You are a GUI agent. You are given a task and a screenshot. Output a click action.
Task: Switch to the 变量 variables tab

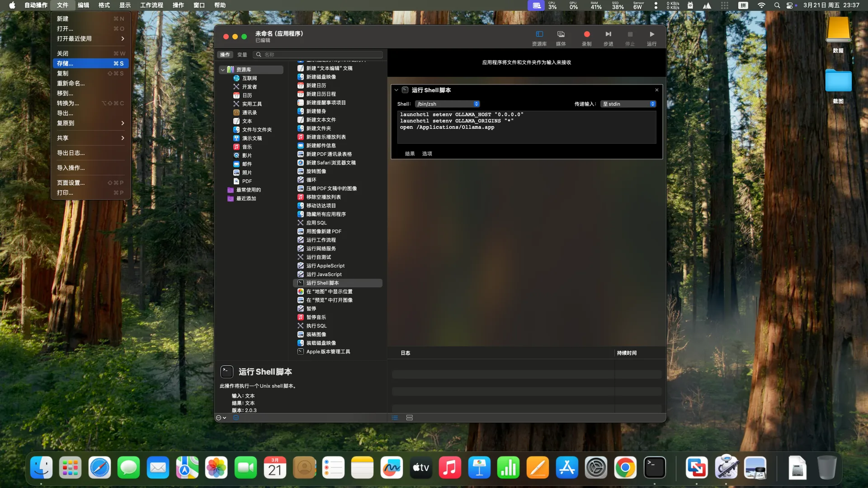(242, 55)
